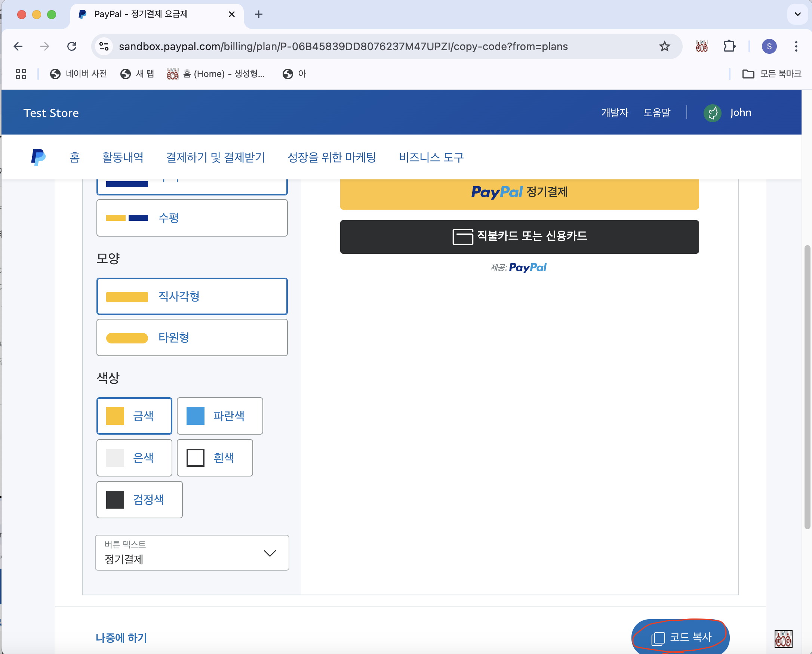Viewport: 812px width, 654px height.
Task: Open 도움말 link in header
Action: coord(657,112)
